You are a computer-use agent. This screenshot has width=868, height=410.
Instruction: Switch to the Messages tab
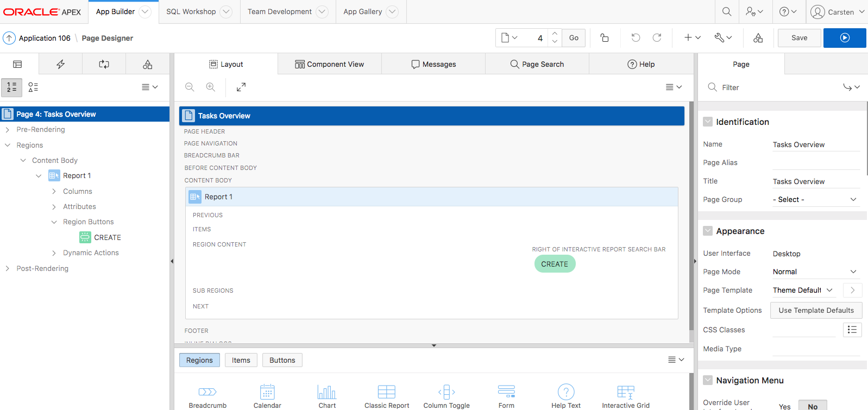click(433, 64)
